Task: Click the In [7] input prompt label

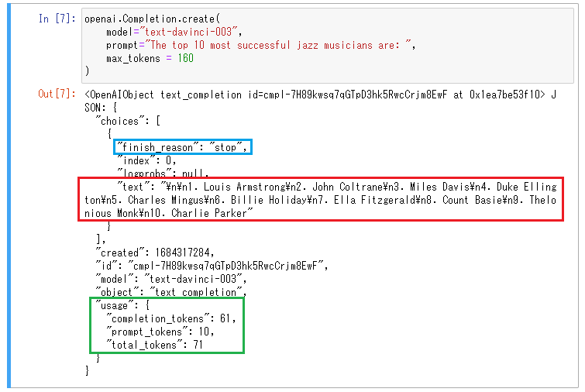Action: click(x=57, y=19)
